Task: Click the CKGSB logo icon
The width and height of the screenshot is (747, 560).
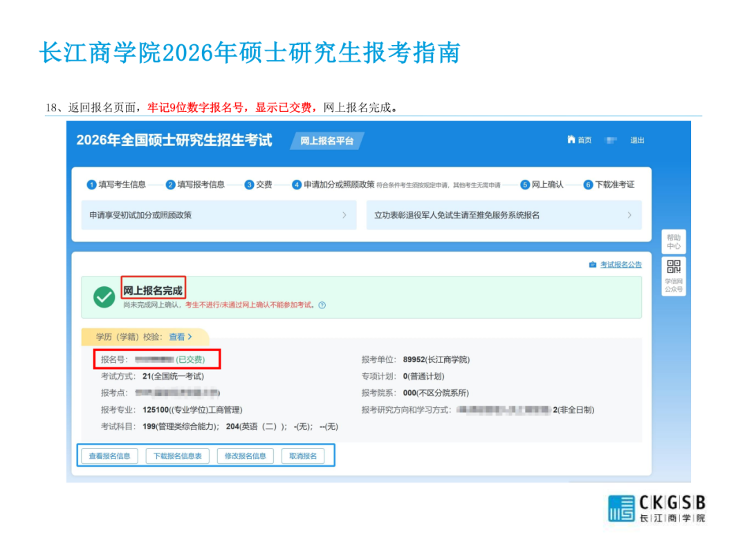Action: point(621,508)
